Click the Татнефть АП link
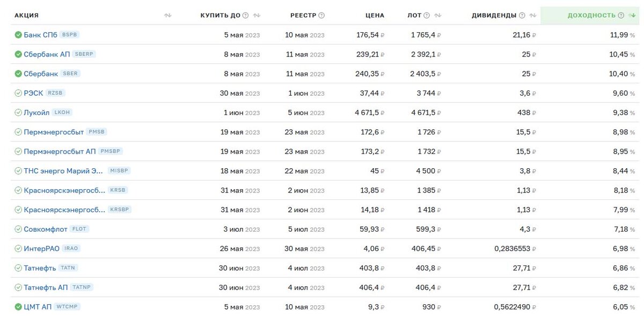The height and width of the screenshot is (316, 644). pos(46,288)
